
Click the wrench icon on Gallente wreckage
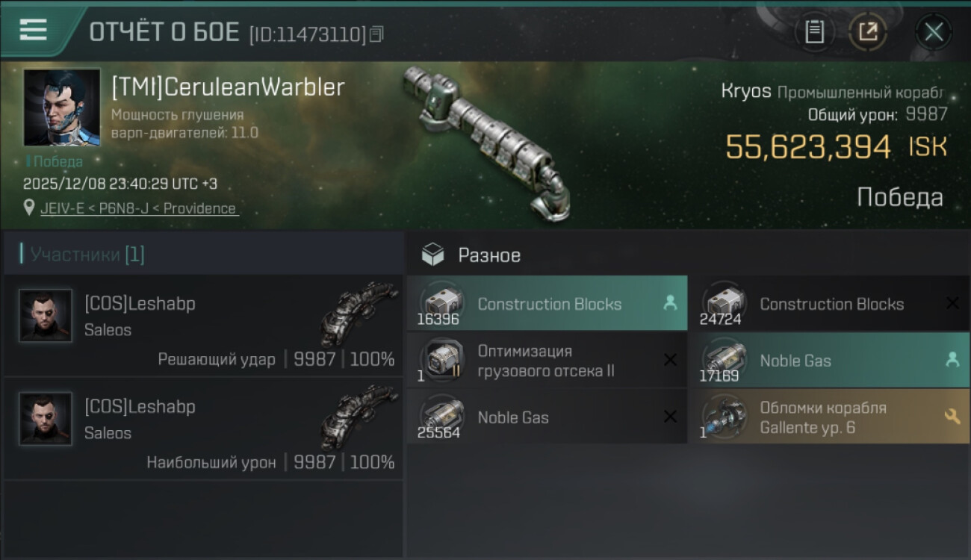(952, 417)
